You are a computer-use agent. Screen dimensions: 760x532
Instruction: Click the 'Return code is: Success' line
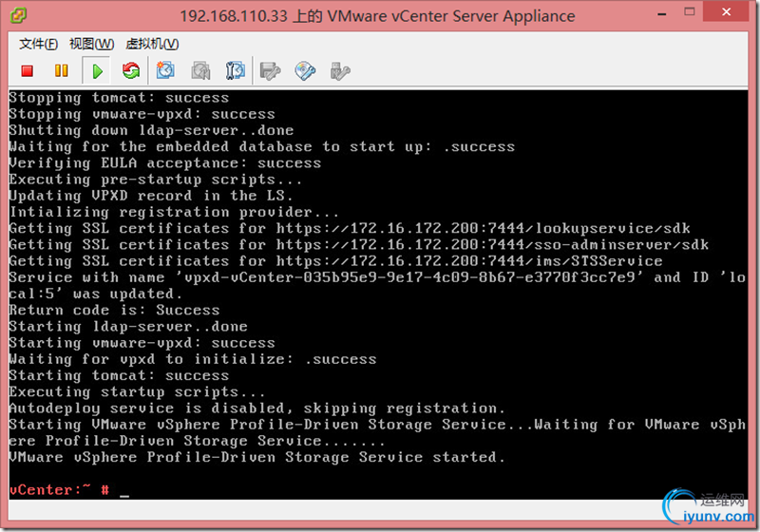click(114, 310)
